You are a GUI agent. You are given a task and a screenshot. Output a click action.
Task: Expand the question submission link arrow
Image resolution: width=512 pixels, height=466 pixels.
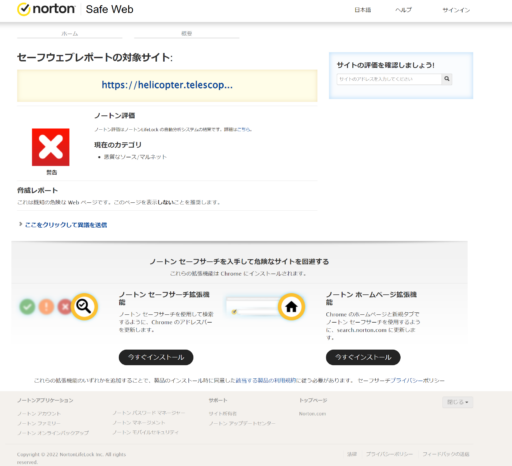(20, 224)
